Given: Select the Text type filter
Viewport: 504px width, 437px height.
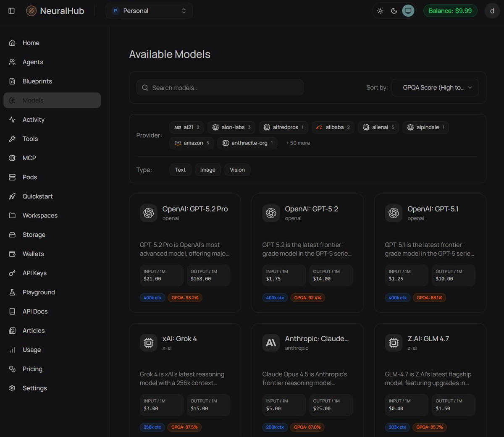Looking at the screenshot, I should coord(180,170).
